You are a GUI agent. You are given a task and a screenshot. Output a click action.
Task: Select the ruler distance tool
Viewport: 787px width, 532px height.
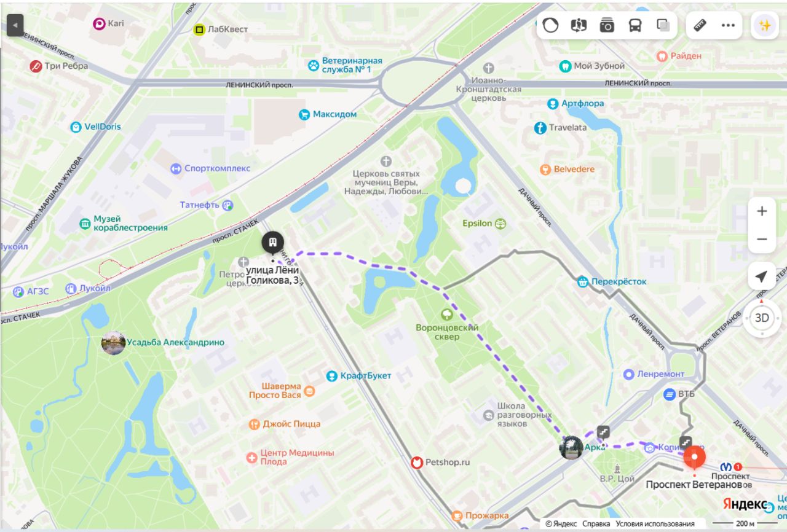pyautogui.click(x=700, y=25)
